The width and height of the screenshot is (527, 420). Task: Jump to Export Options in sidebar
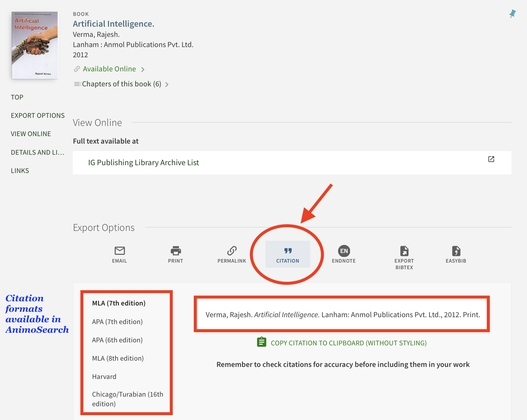pos(38,116)
